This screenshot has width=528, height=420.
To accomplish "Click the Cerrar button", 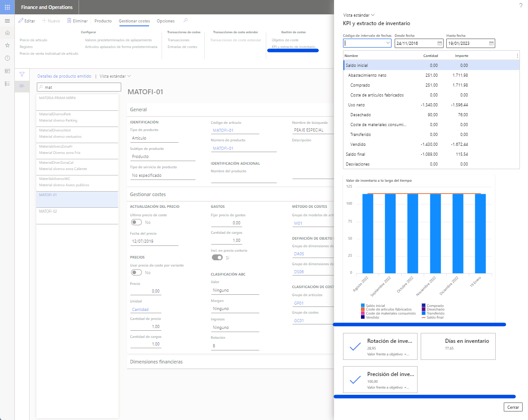I will tap(513, 407).
